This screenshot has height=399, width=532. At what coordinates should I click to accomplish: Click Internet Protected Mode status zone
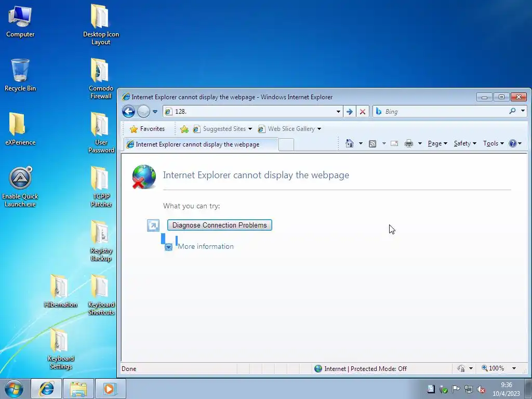click(x=361, y=369)
